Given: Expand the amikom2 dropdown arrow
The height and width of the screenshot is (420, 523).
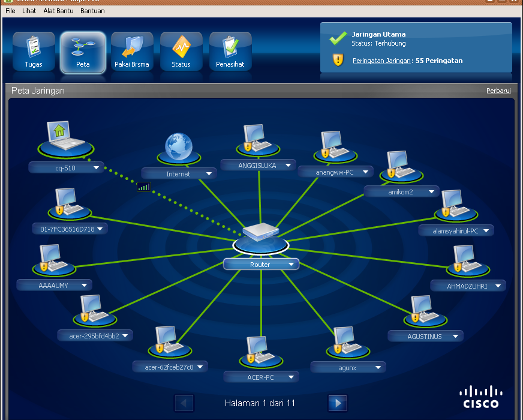Looking at the screenshot, I should pyautogui.click(x=431, y=191).
